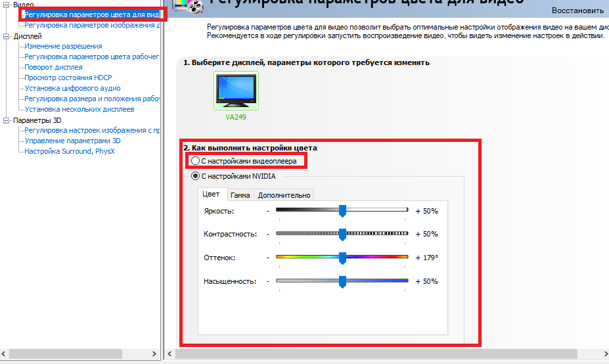Open 'Регулировка настроек изображения с пр' item
609x364 pixels.
point(92,130)
